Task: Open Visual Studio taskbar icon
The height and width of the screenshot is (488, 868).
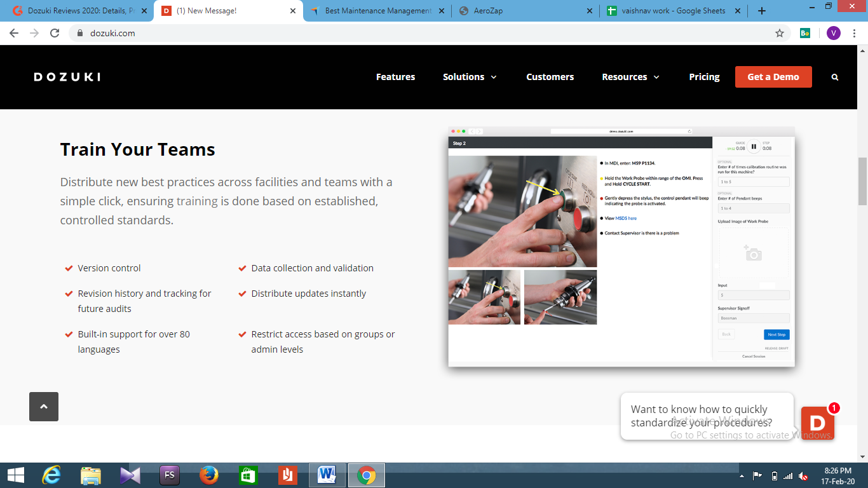Action: [x=130, y=475]
